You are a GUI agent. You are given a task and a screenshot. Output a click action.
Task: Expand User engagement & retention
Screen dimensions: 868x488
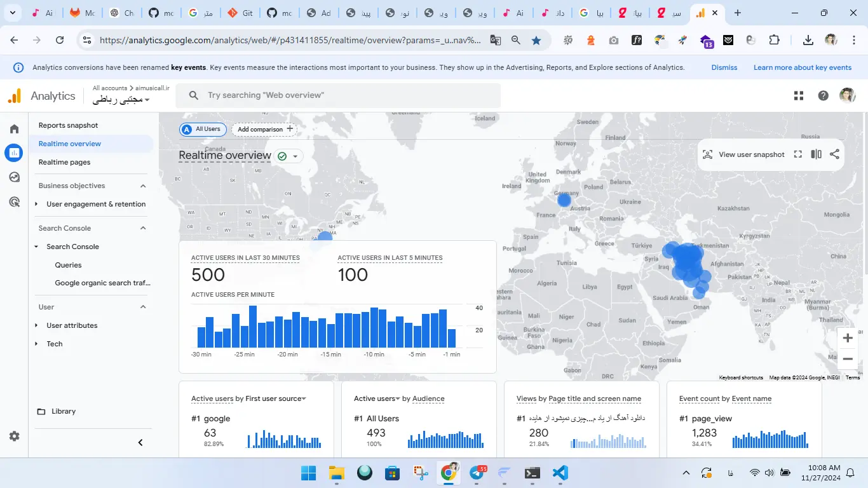(x=37, y=204)
